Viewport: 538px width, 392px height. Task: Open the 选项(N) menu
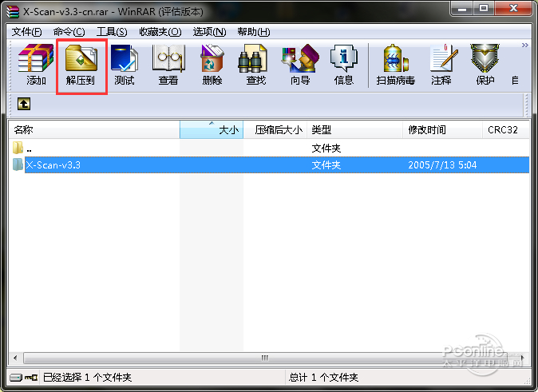tap(209, 32)
